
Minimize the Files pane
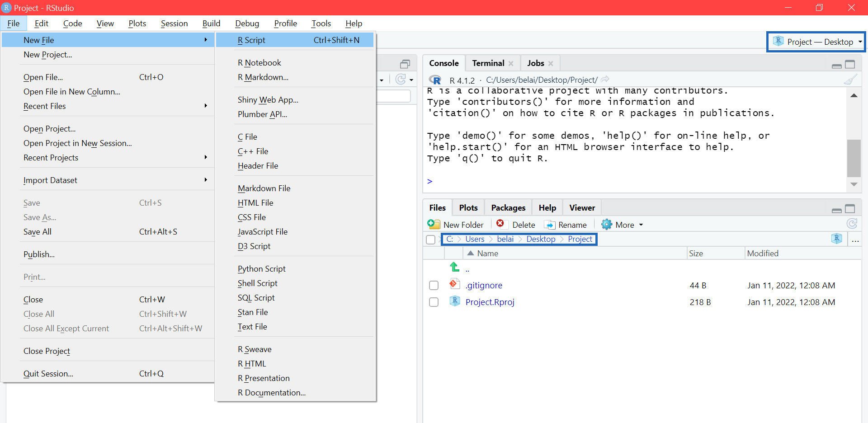[837, 210]
